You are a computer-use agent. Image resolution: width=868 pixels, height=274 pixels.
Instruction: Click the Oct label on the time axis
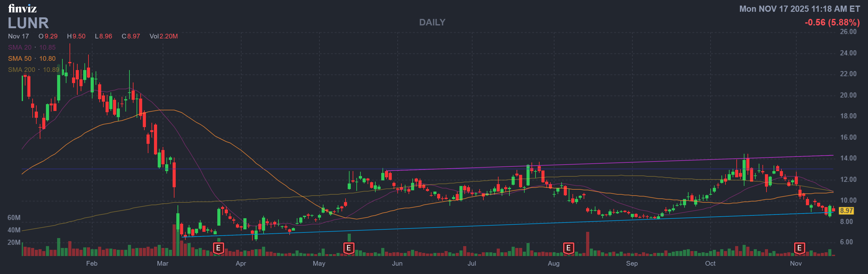click(x=710, y=263)
